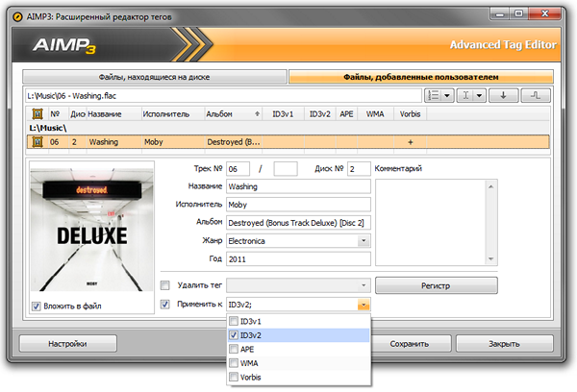Open the Удалить тег dropdown
This screenshot has width=577, height=392.
(x=364, y=285)
